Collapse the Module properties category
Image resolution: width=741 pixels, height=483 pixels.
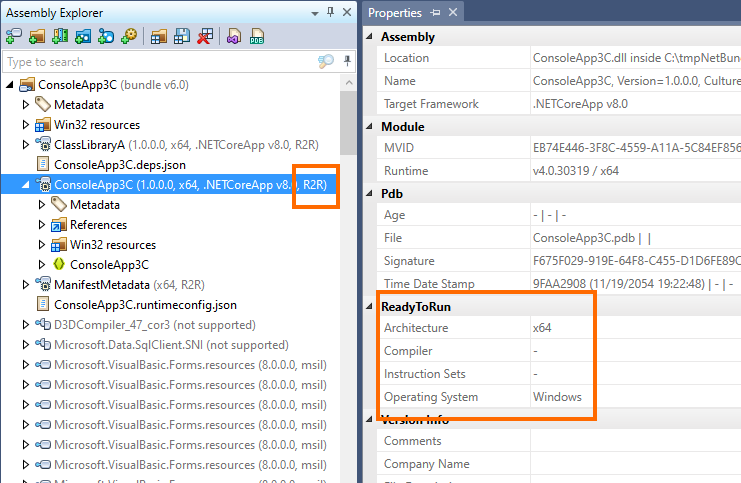(x=370, y=126)
